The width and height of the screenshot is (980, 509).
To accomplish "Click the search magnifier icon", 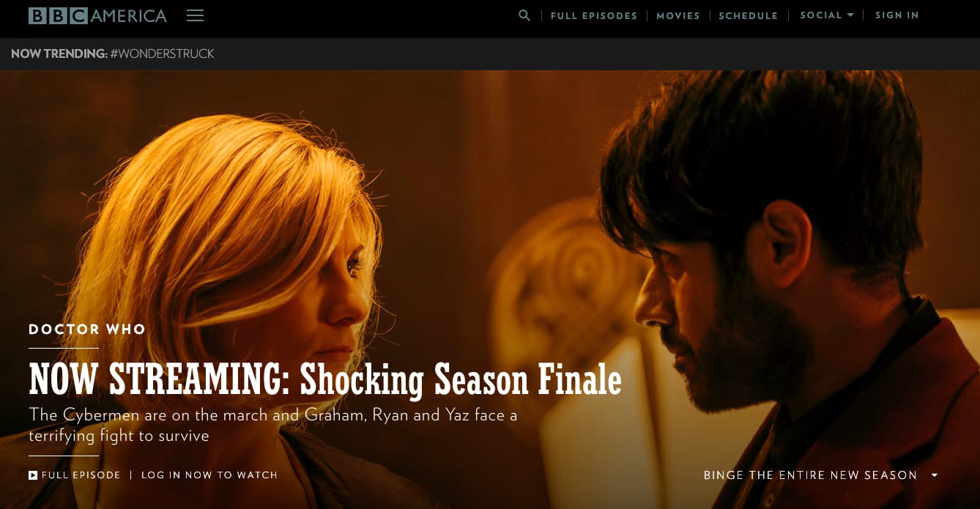I will pyautogui.click(x=524, y=15).
